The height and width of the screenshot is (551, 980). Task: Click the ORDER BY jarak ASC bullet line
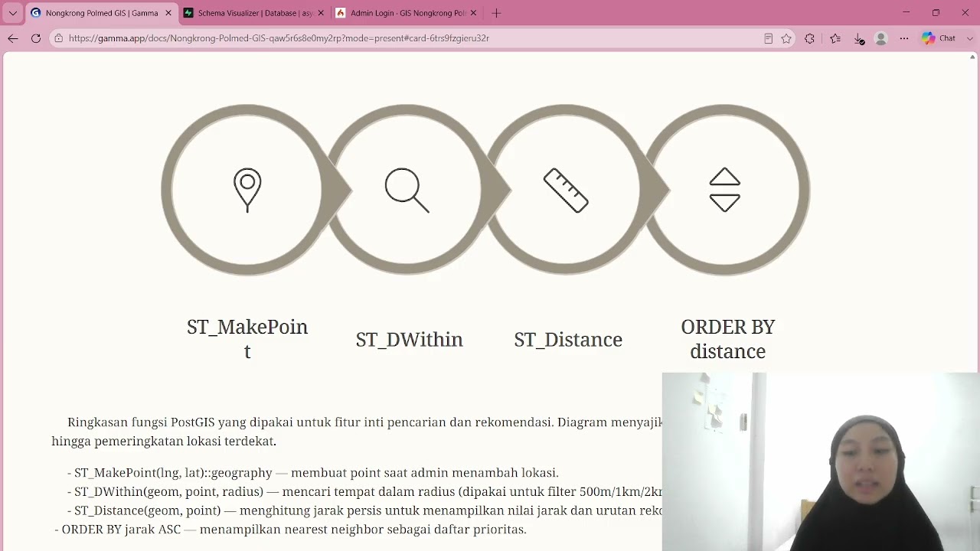pyautogui.click(x=290, y=530)
